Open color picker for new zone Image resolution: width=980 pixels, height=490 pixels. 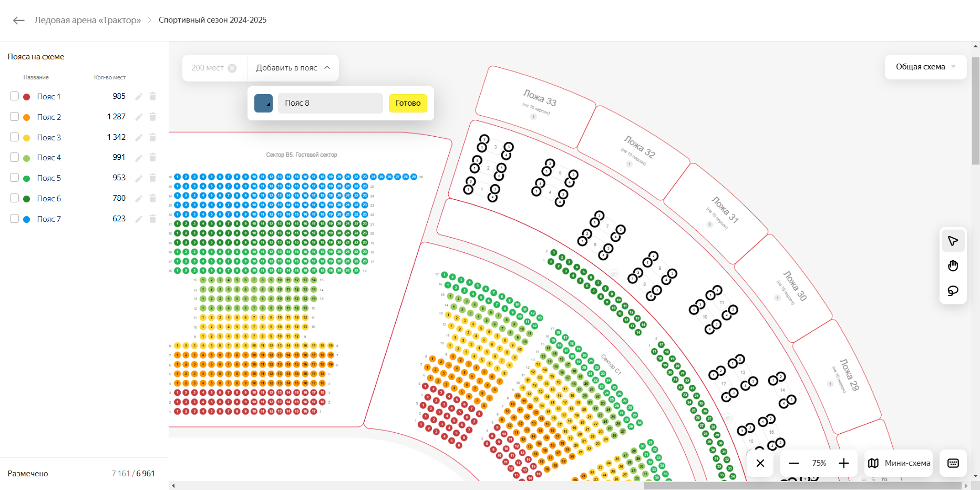[x=263, y=103]
